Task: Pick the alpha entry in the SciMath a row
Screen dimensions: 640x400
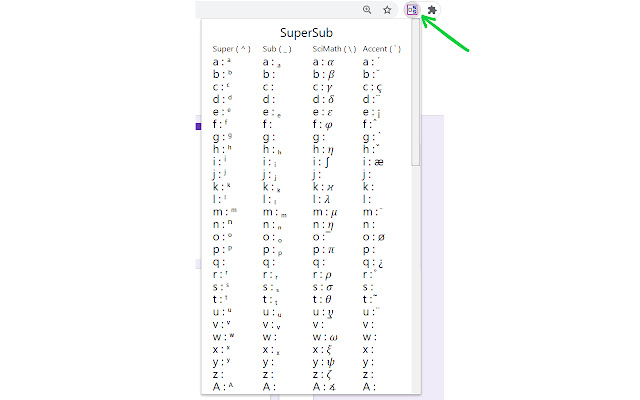Action: click(x=331, y=62)
